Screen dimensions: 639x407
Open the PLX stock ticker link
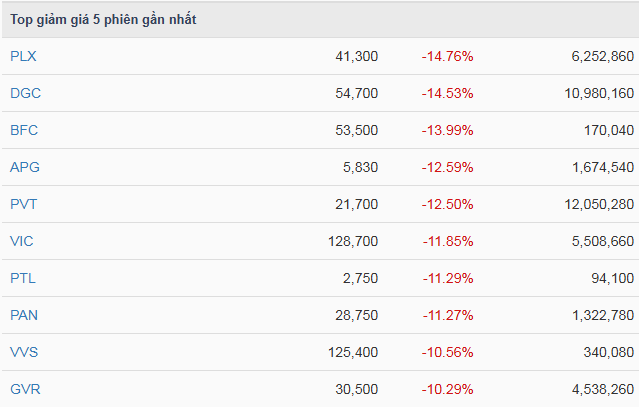[23, 56]
